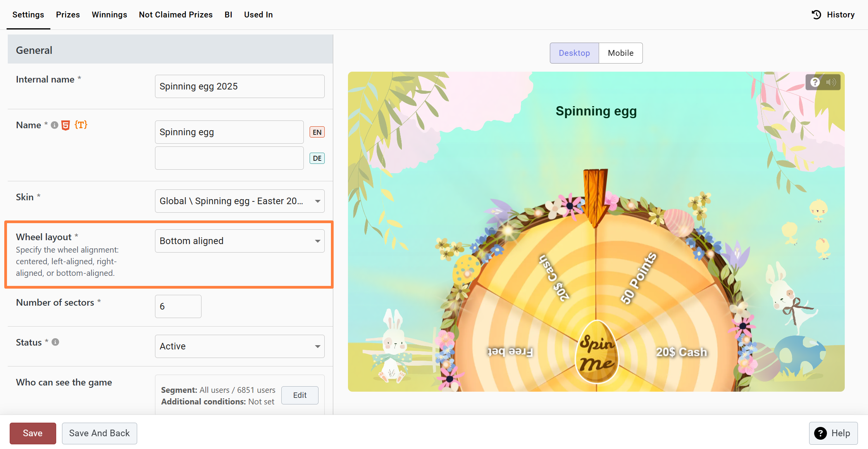
Task: Expand the Skin dropdown
Action: pos(239,201)
